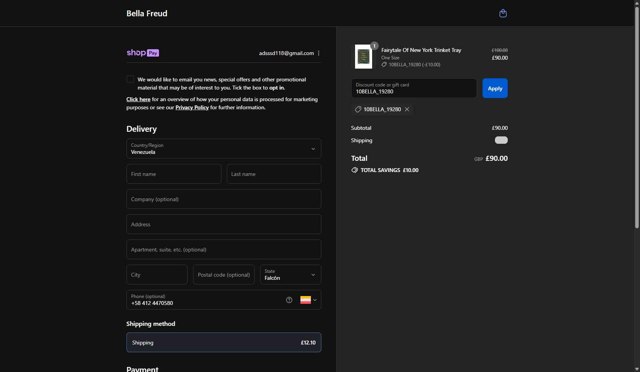The height and width of the screenshot is (372, 640).
Task: Open the 'Click here' marketing overview link
Action: [138, 99]
